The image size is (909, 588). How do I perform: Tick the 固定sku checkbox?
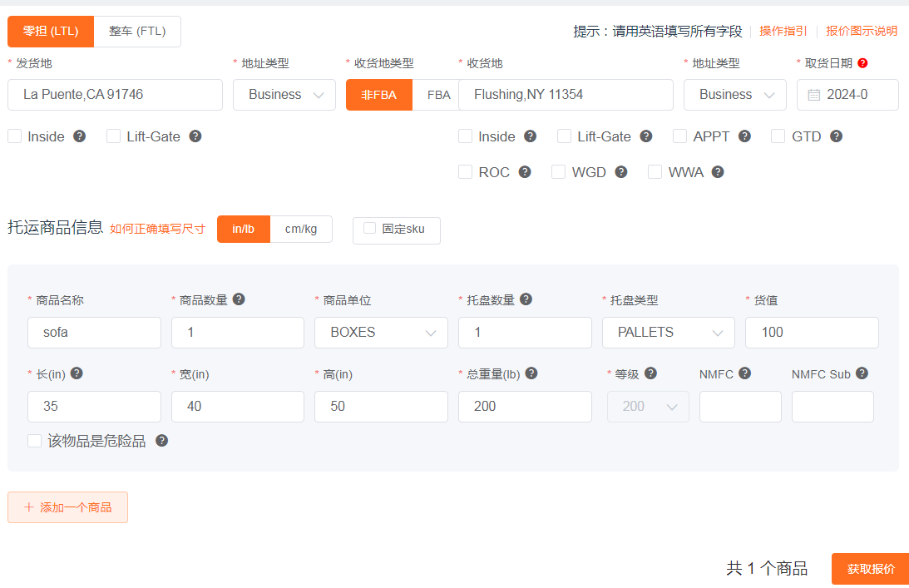pos(370,229)
